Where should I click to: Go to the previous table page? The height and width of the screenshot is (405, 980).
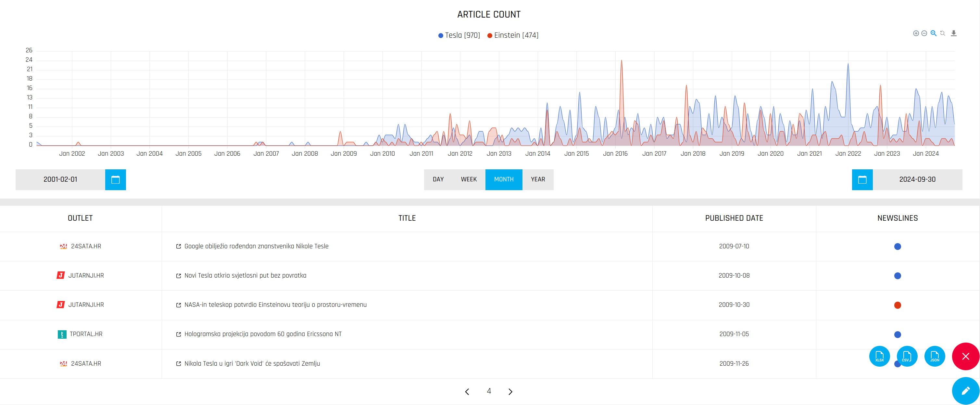pos(467,392)
